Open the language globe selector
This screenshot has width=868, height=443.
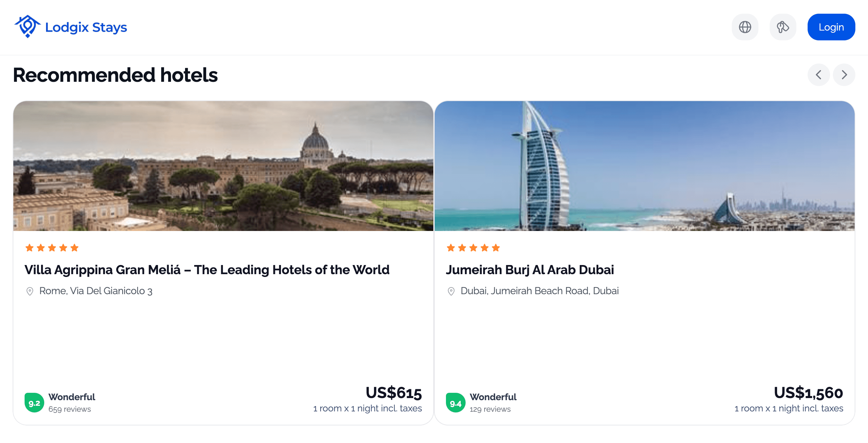745,27
